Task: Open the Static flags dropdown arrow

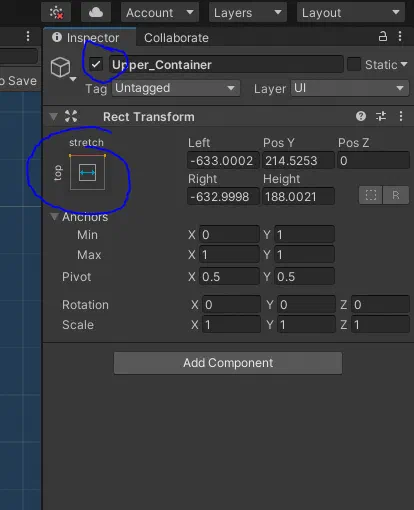Action: pos(404,64)
